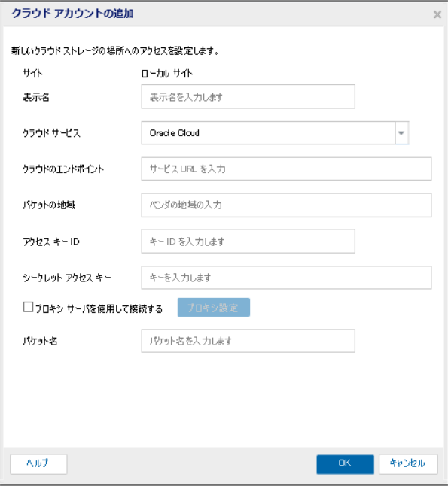Click the バケット名 field label
The height and width of the screenshot is (486, 448).
(40, 341)
